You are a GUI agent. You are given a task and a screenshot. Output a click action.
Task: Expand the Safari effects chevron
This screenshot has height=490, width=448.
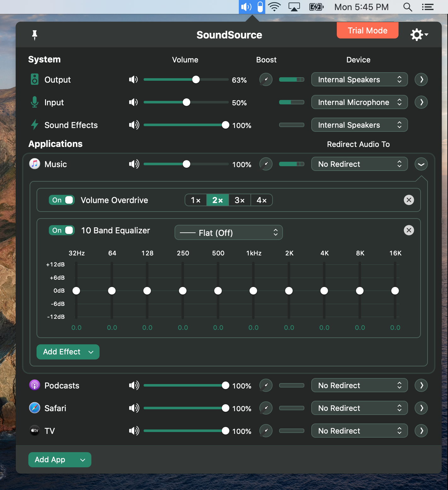421,408
